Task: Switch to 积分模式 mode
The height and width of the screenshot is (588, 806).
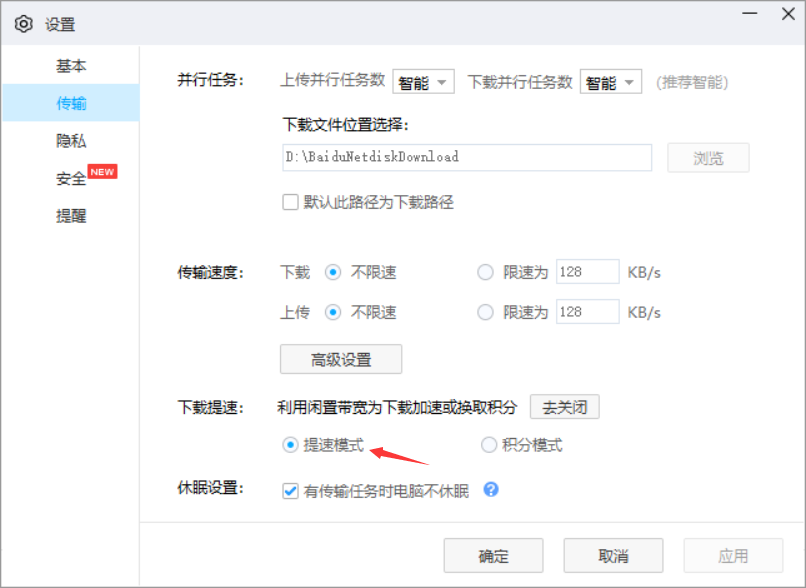Action: tap(489, 444)
